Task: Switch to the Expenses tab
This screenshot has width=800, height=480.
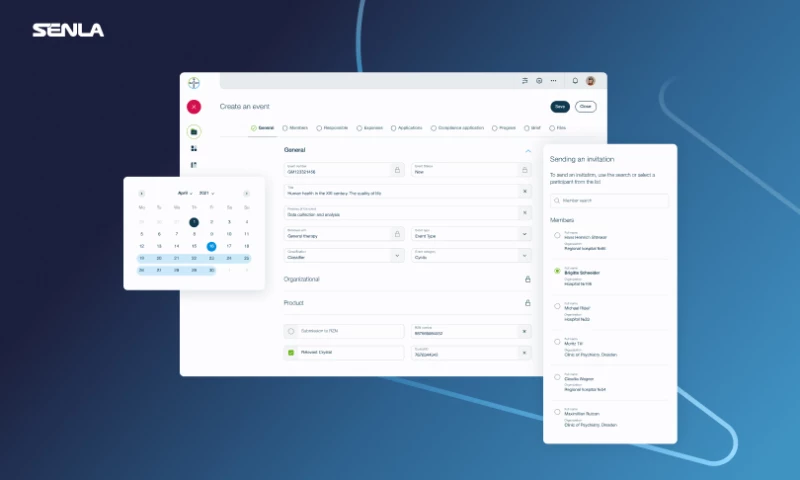Action: [x=369, y=128]
